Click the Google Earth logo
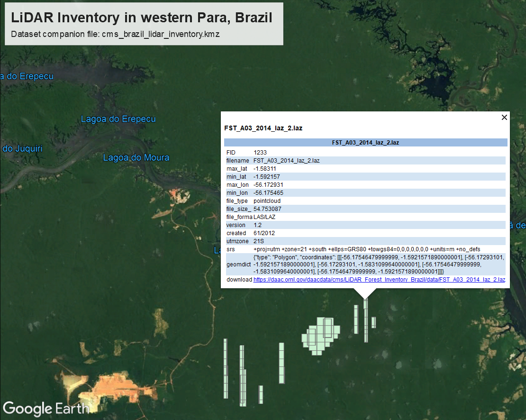The image size is (526, 420). [46, 409]
